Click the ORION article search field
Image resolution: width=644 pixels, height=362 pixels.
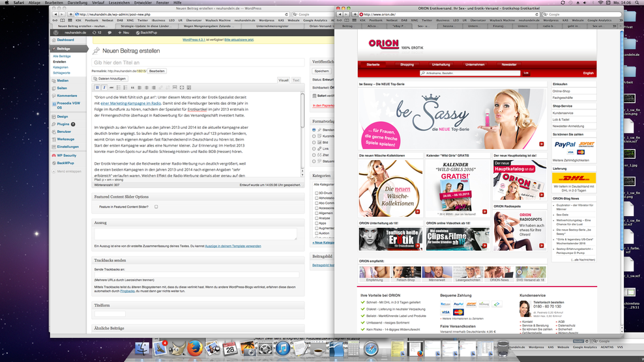(x=470, y=73)
